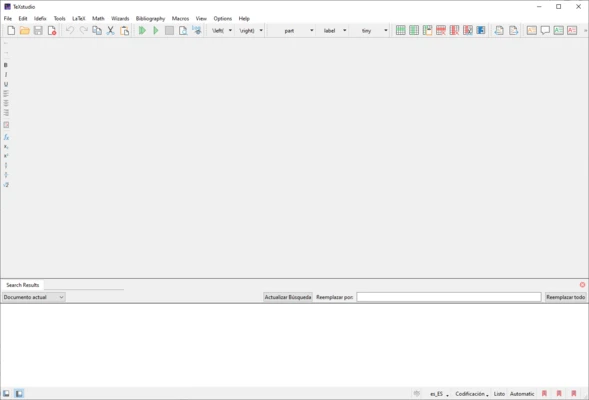Click the Reemplazar por input field
Image resolution: width=589 pixels, height=400 pixels.
click(x=449, y=297)
